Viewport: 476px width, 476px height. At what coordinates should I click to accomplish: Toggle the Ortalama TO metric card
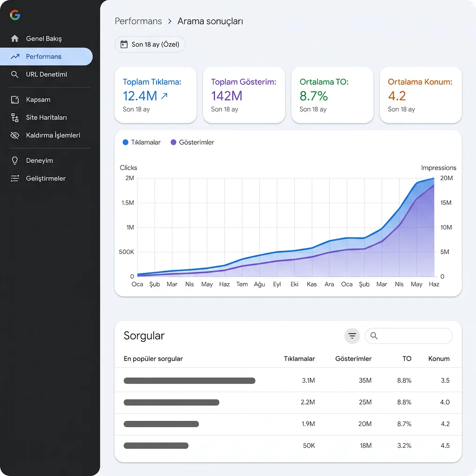click(332, 95)
